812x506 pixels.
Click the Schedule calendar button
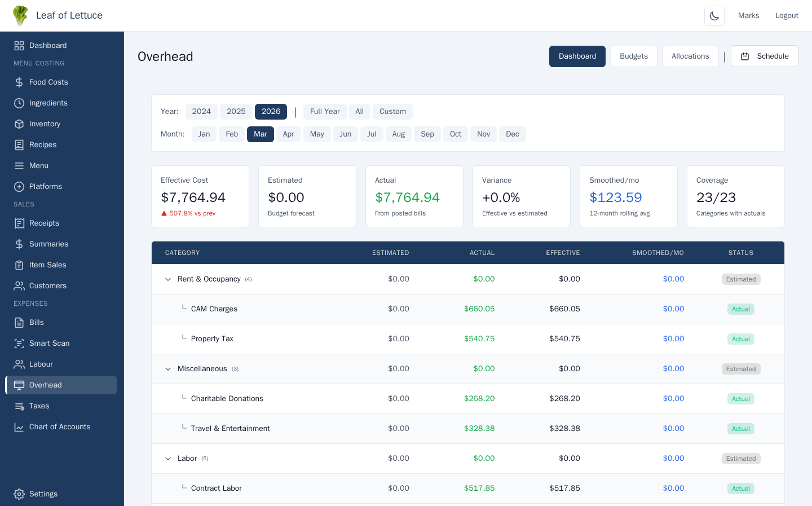coord(764,56)
